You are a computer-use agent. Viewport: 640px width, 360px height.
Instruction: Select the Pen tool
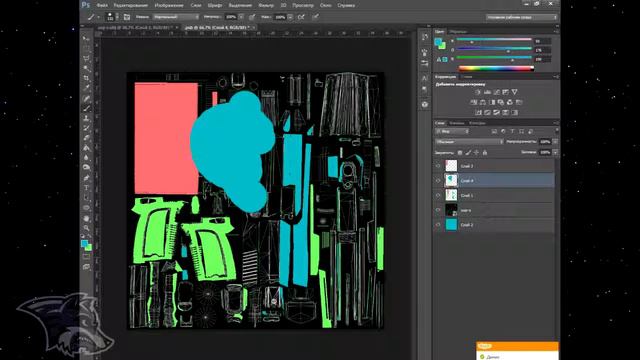tap(86, 178)
